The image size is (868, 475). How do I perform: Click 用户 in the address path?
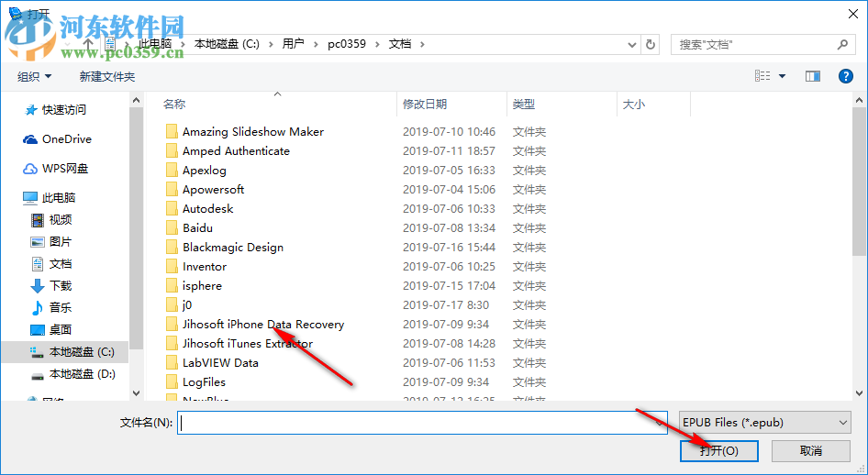click(294, 44)
